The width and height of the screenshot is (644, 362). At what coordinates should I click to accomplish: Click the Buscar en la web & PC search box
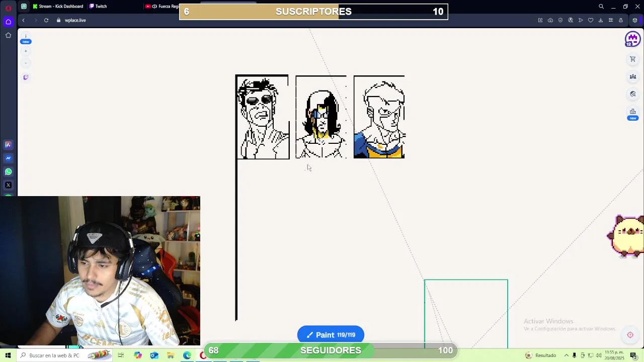click(x=64, y=355)
